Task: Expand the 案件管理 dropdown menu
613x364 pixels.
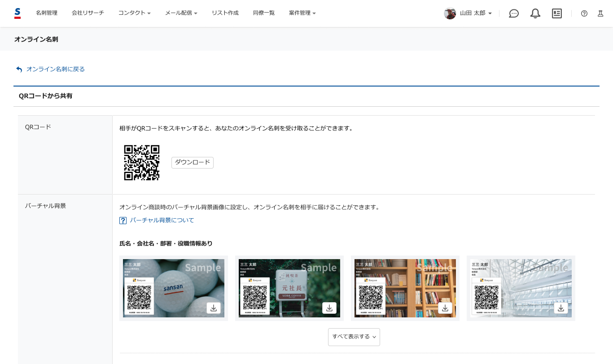Action: 302,13
